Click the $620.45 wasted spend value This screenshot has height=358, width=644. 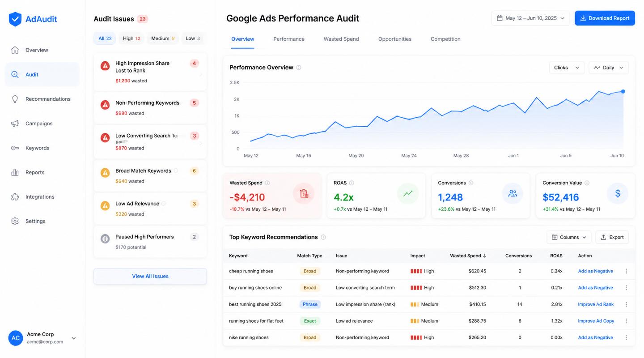click(x=477, y=271)
